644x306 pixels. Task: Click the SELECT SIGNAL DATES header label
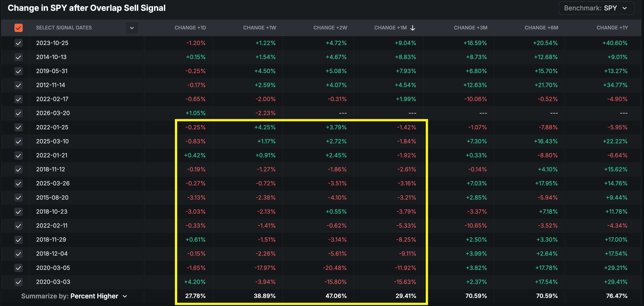point(64,28)
